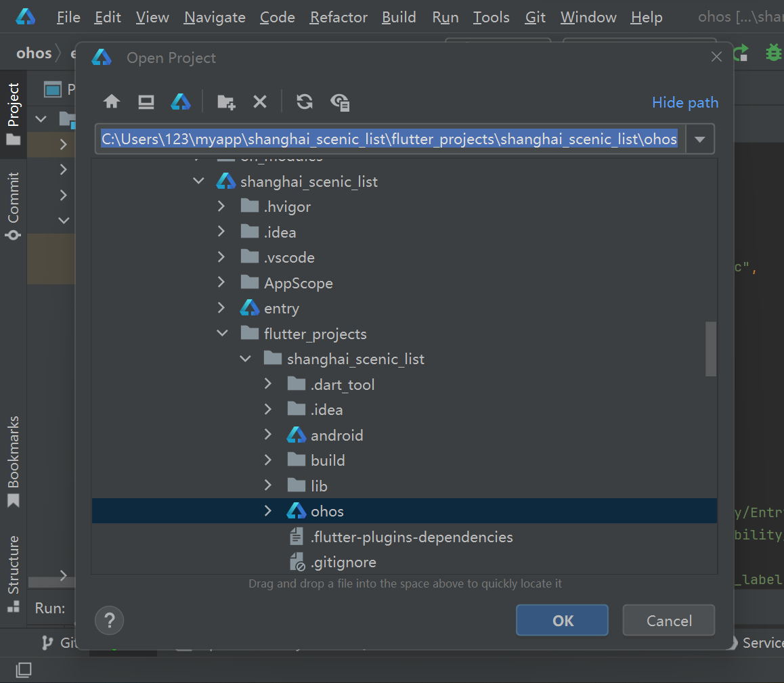
Task: Collapse nested shanghai_scenic_list folder
Action: pos(245,359)
